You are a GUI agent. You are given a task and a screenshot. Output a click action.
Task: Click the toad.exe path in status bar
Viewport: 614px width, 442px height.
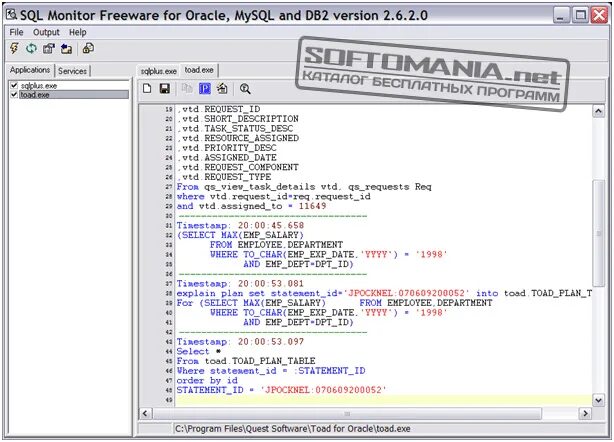(293, 429)
